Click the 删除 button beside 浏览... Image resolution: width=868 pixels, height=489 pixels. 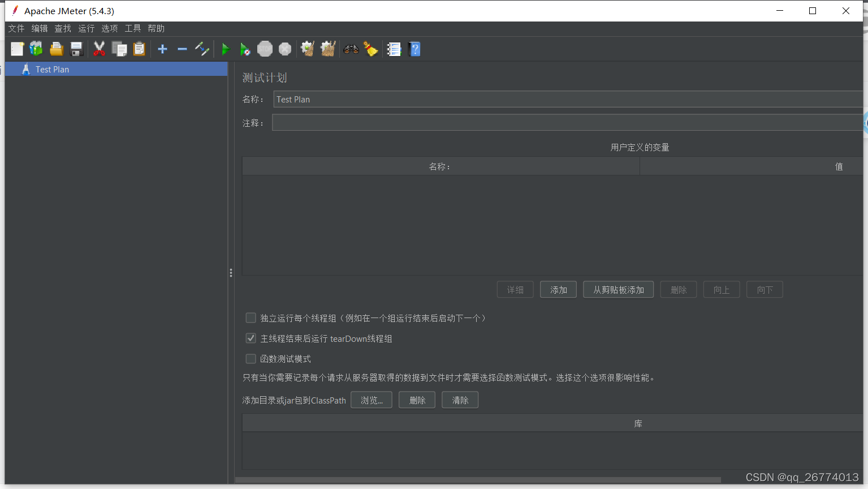(x=417, y=400)
